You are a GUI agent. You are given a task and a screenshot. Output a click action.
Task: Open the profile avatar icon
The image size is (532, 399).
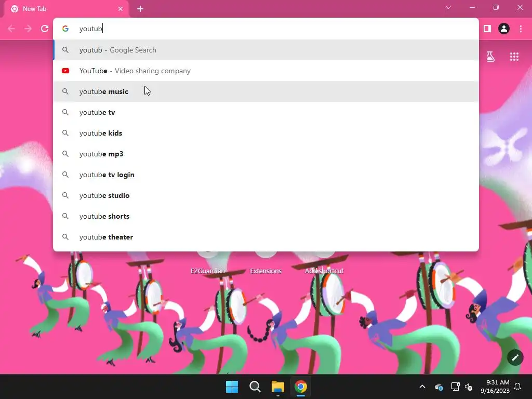click(504, 29)
